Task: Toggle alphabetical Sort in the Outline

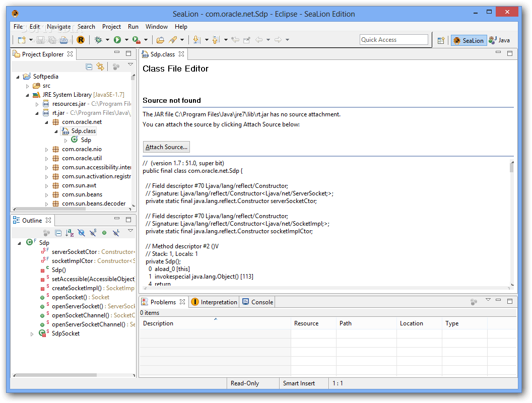Action: click(x=70, y=233)
